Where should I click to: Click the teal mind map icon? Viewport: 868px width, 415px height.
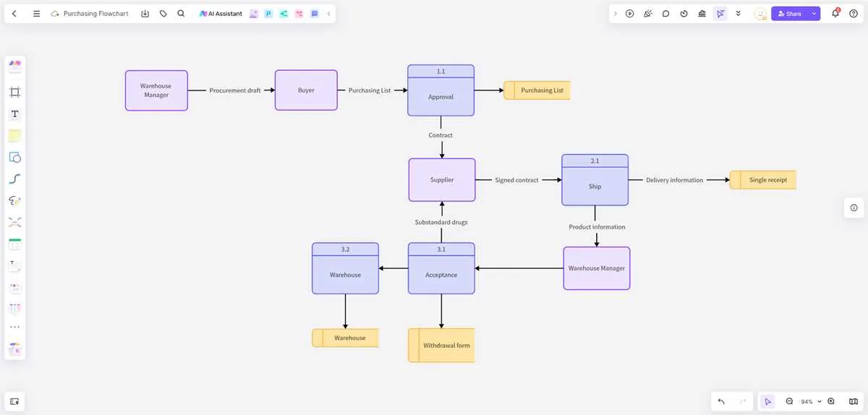[284, 14]
